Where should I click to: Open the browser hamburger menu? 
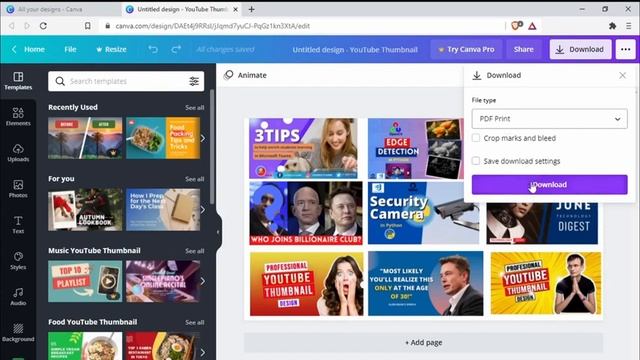(629, 26)
